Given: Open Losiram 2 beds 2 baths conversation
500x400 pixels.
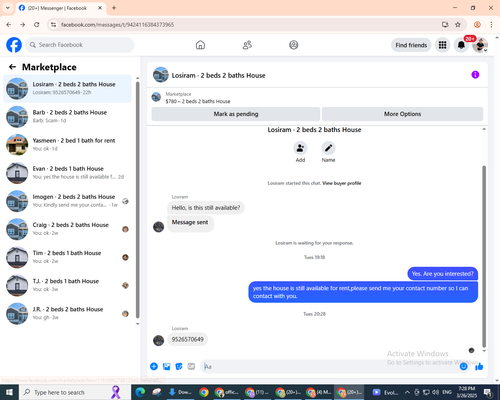Looking at the screenshot, I should (x=67, y=88).
